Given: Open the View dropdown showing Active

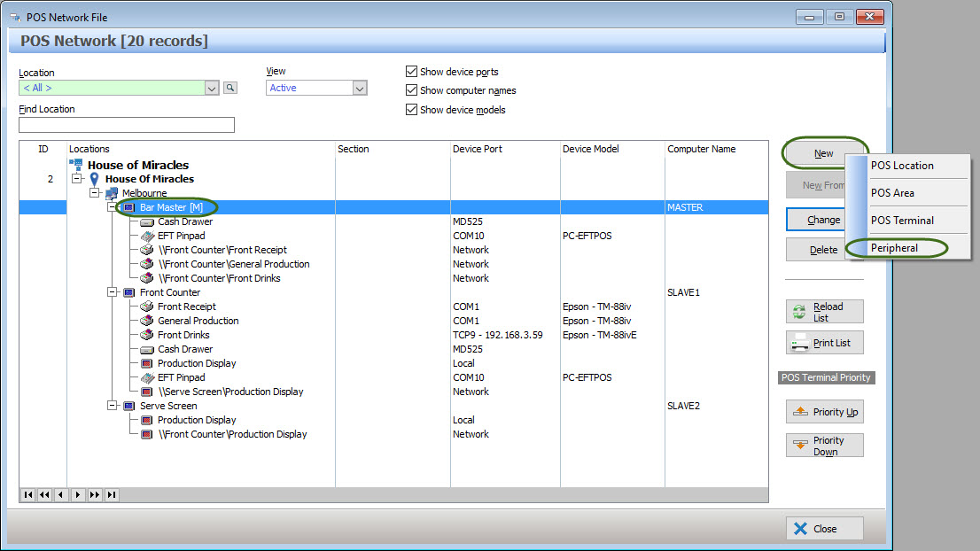Looking at the screenshot, I should pyautogui.click(x=360, y=88).
